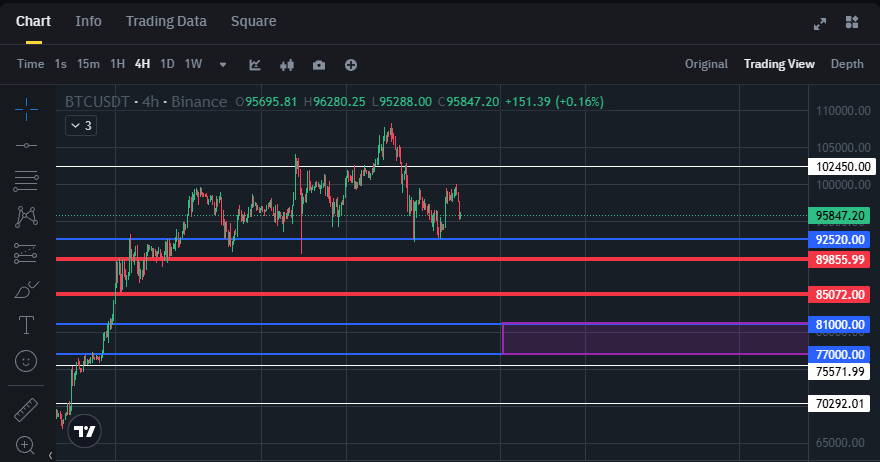Open the Info tab

click(89, 21)
